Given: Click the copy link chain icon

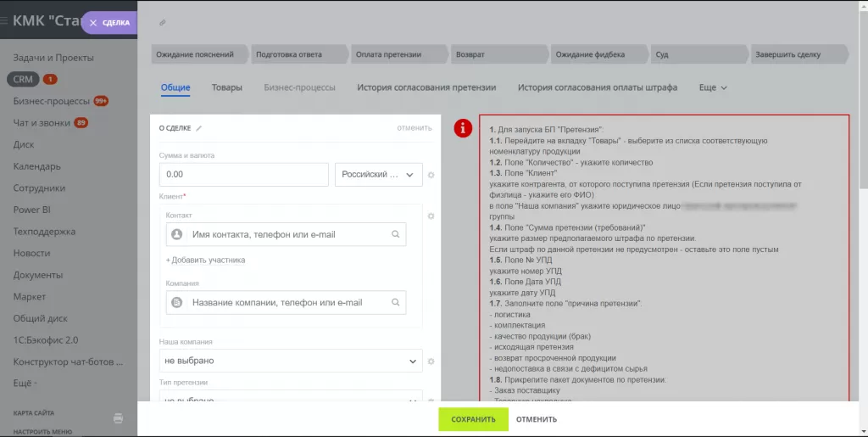Looking at the screenshot, I should click(x=163, y=23).
